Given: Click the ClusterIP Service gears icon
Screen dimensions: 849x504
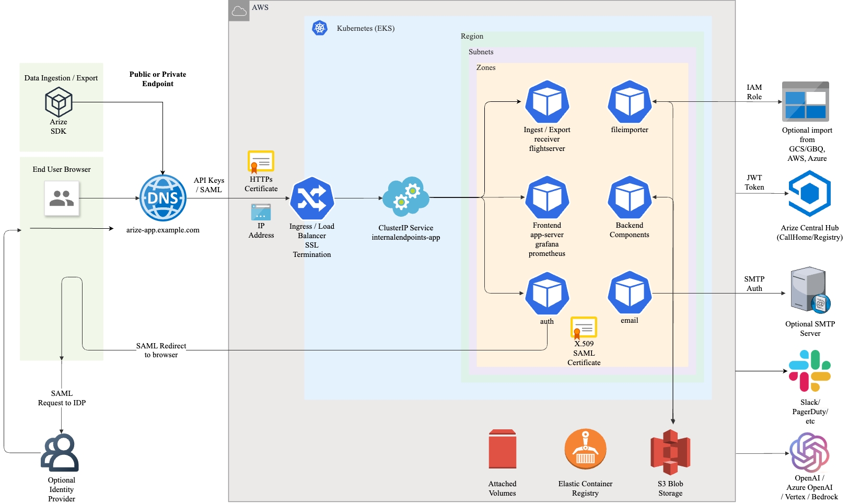Looking at the screenshot, I should tap(405, 197).
